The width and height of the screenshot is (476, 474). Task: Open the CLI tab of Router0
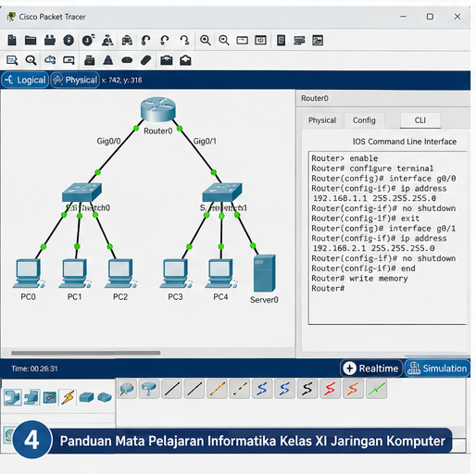click(420, 120)
